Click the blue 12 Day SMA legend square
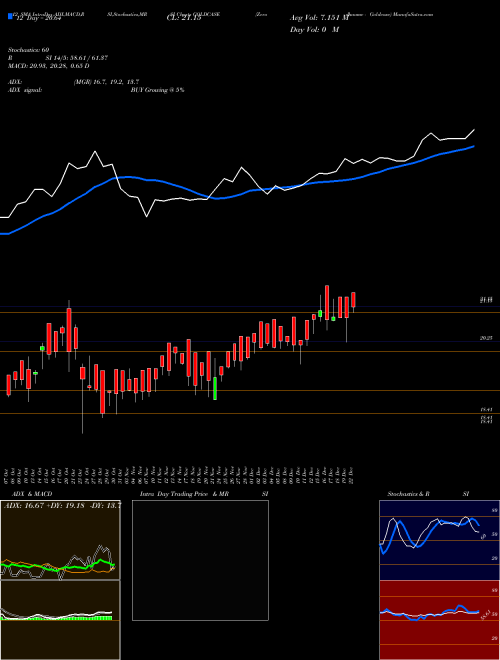The height and width of the screenshot is (660, 500). (x=10, y=16)
